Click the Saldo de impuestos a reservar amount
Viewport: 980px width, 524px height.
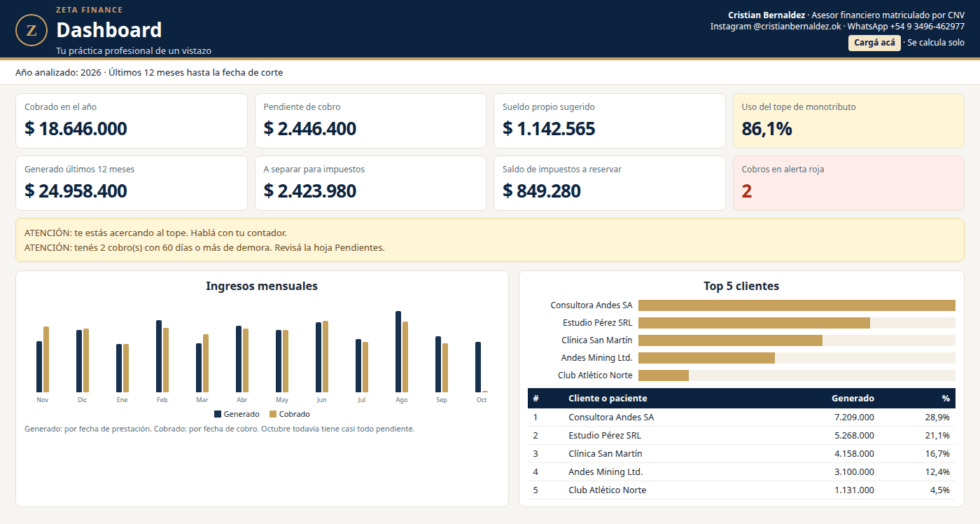point(542,191)
